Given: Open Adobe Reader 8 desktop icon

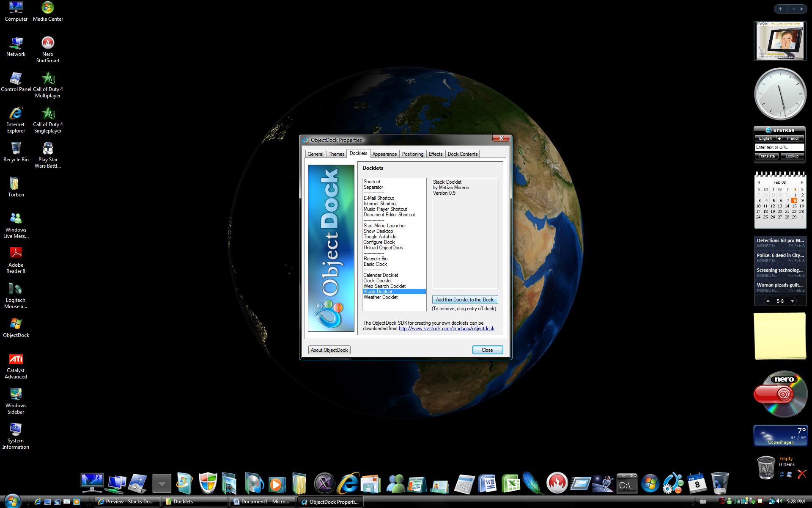Looking at the screenshot, I should point(16,260).
